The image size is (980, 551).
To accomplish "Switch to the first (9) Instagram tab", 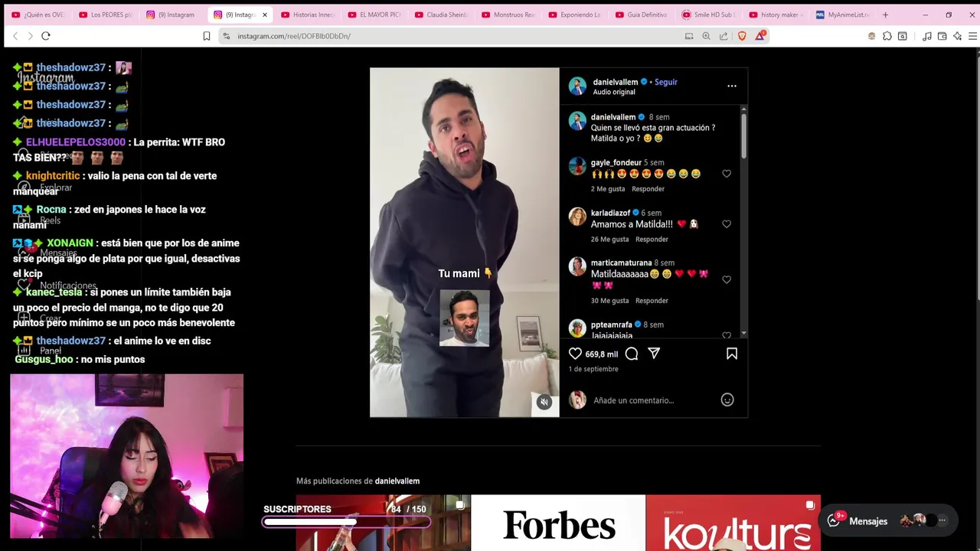I will [172, 15].
